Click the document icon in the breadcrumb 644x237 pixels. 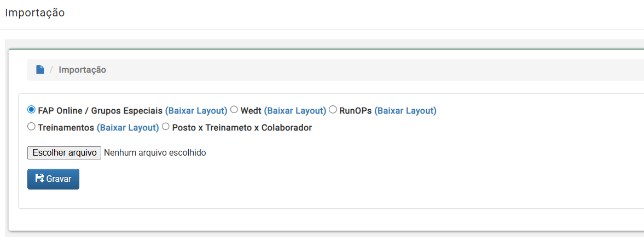point(40,70)
